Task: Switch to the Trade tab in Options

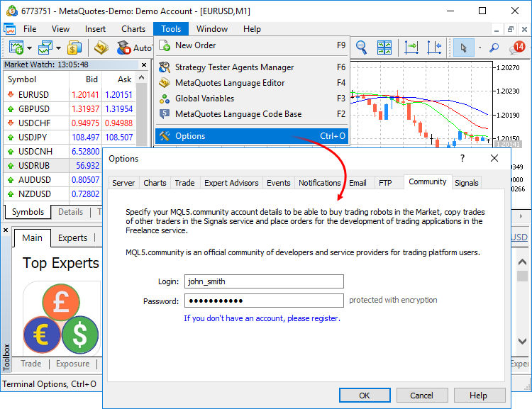Action: click(x=184, y=183)
